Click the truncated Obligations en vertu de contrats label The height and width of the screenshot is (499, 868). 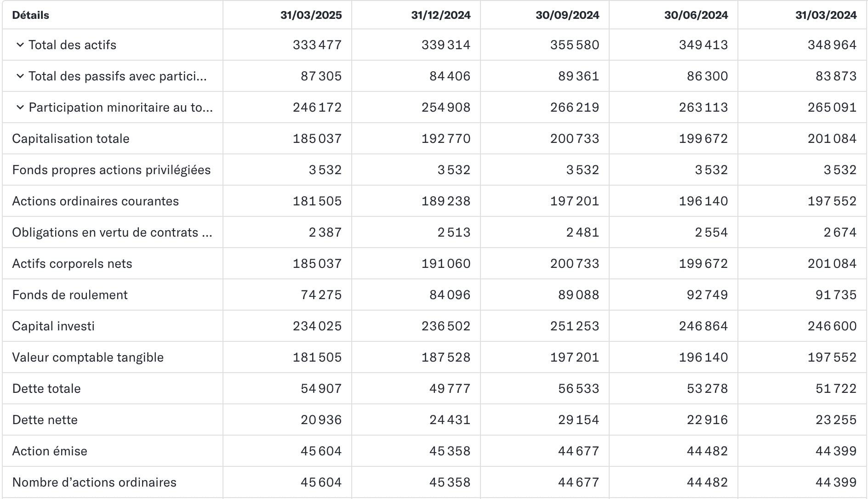112,232
